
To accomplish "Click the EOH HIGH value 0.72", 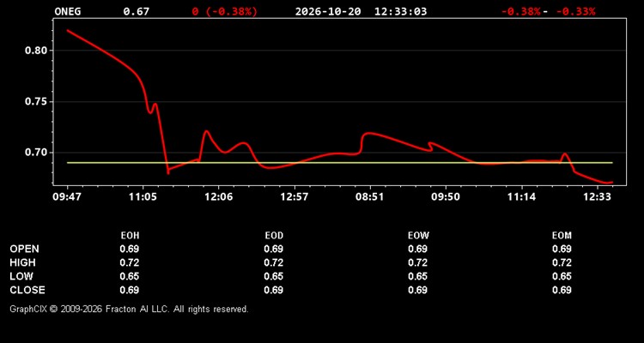I will 130,262.
